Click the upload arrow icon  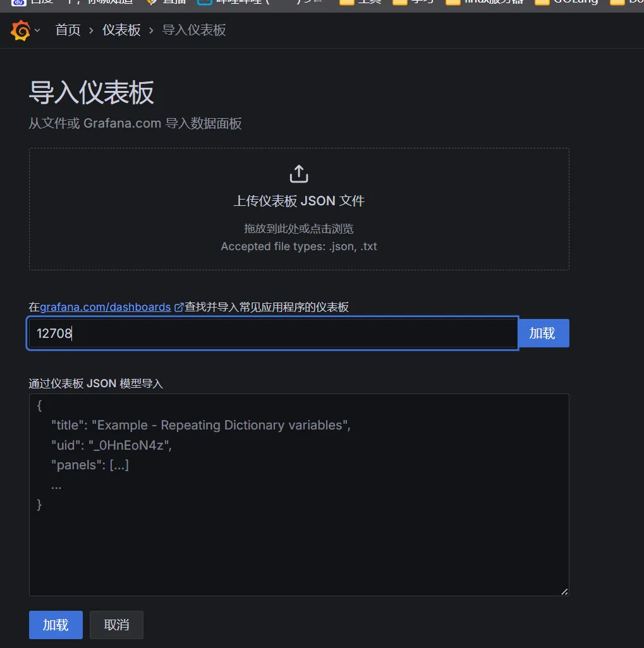click(x=299, y=174)
